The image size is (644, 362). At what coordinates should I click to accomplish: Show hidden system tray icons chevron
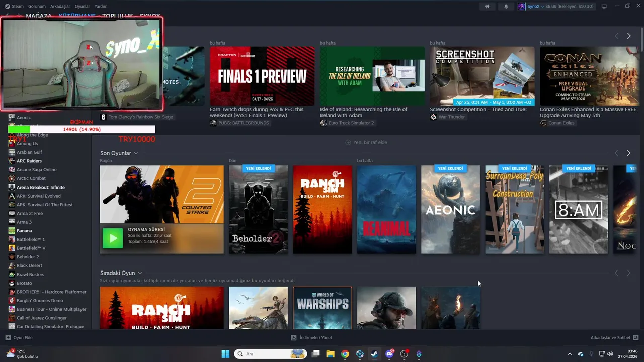(570, 354)
